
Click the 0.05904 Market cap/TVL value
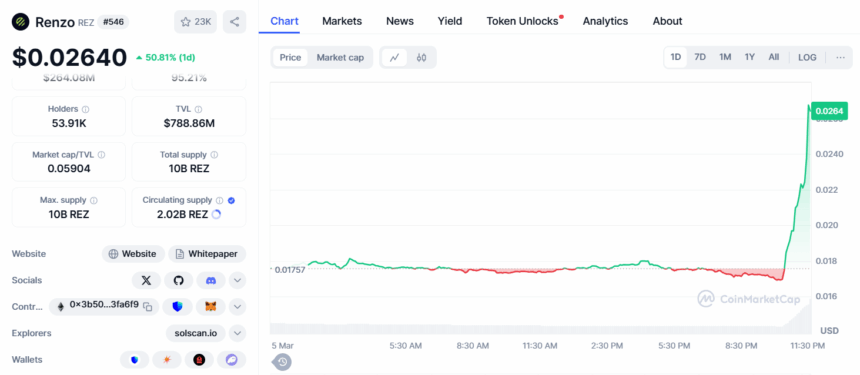pyautogui.click(x=69, y=169)
